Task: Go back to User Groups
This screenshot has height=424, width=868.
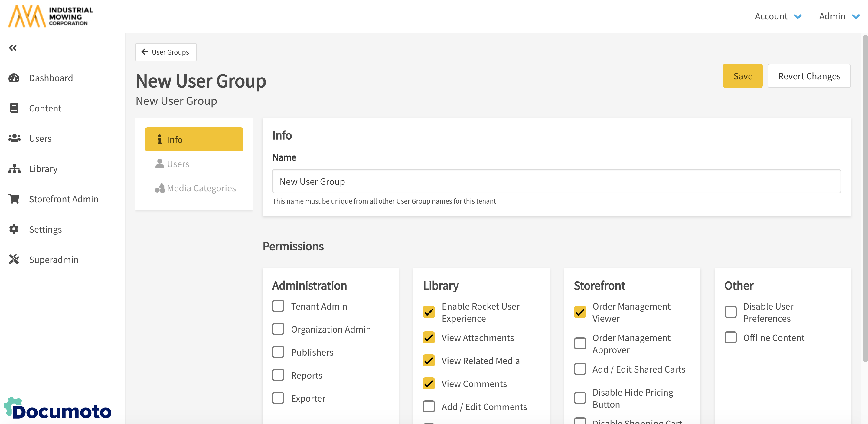Action: tap(166, 52)
